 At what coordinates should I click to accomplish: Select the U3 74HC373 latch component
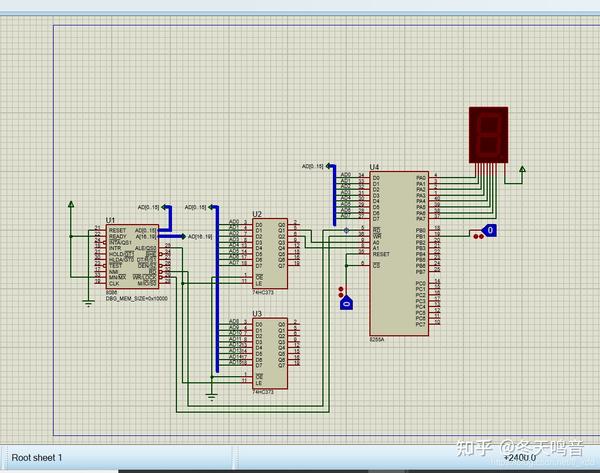click(x=270, y=353)
